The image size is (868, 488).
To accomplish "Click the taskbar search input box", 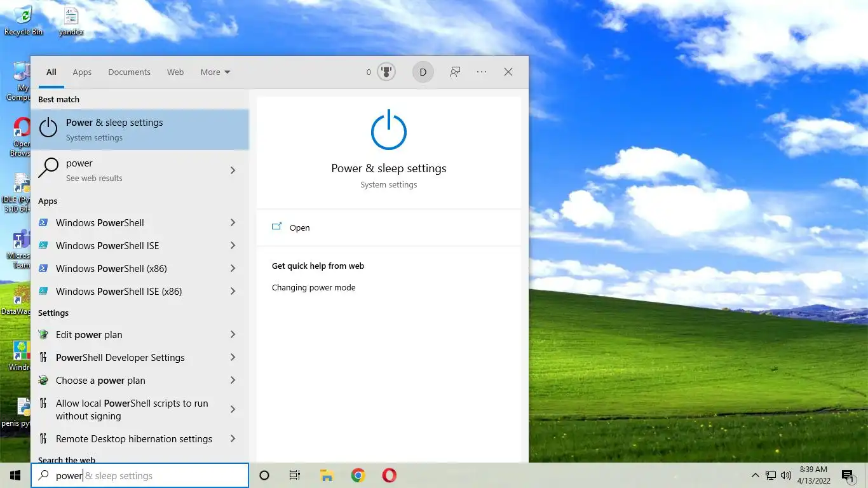I will click(x=140, y=475).
